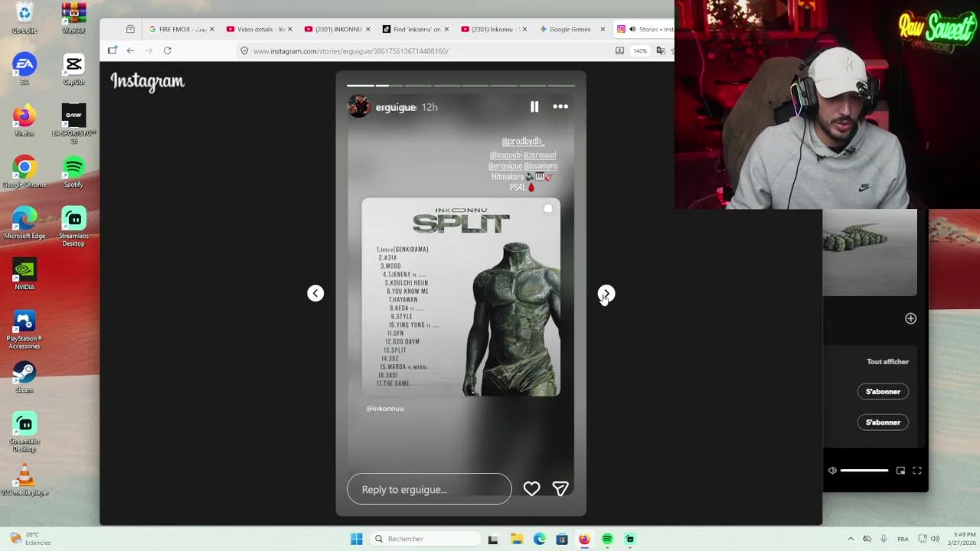Open Spotify mini player icon

[900, 471]
